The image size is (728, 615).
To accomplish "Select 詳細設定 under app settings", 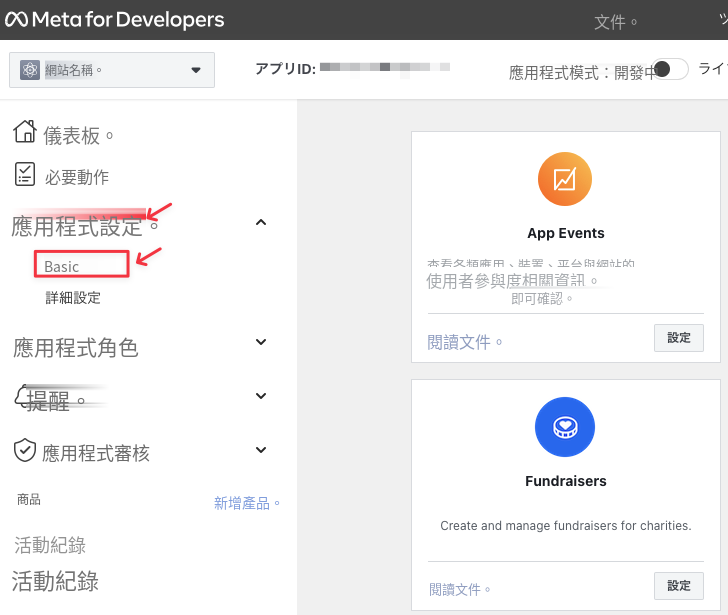I will click(73, 298).
